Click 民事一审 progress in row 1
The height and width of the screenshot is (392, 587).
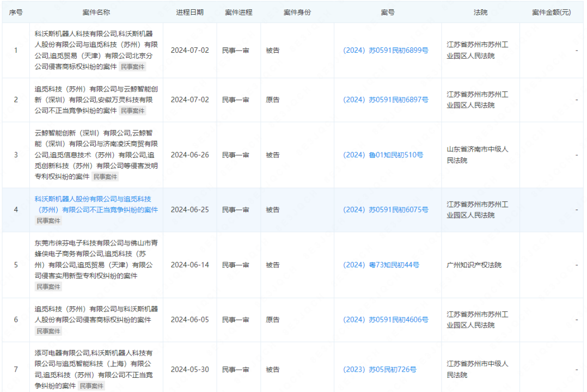[235, 51]
